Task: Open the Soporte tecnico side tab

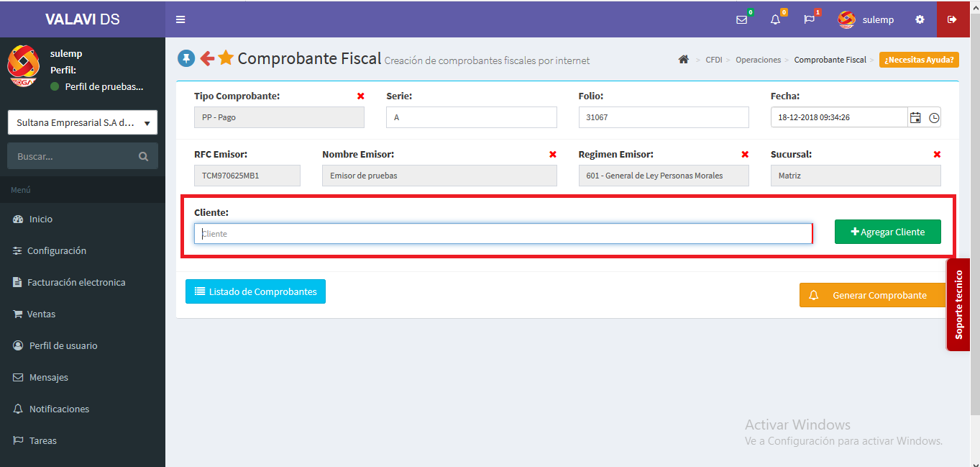Action: click(x=958, y=304)
